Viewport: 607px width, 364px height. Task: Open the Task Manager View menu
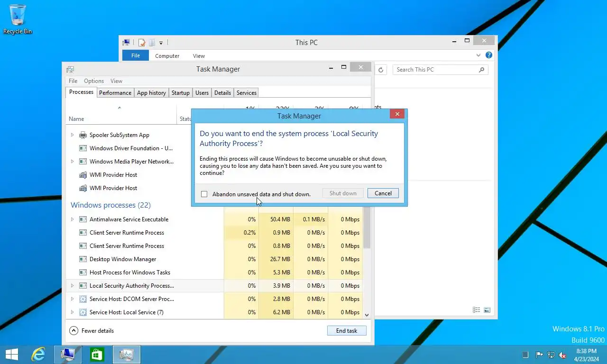point(116,81)
